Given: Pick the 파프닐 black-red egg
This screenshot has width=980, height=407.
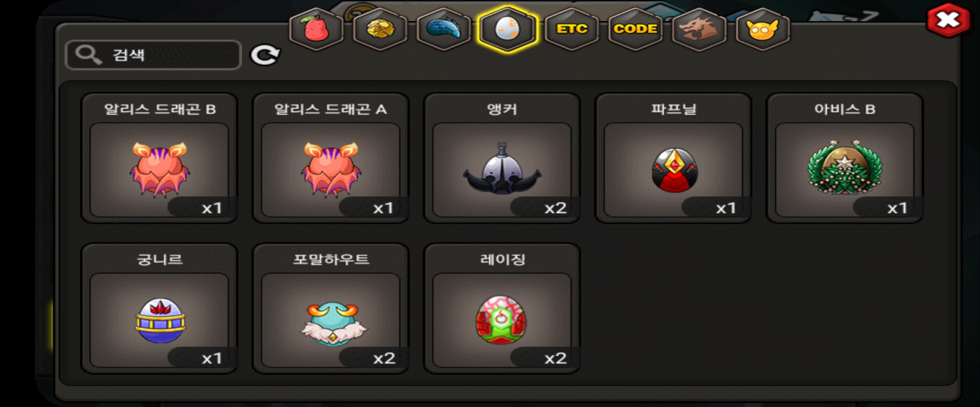Looking at the screenshot, I should click(x=673, y=158).
